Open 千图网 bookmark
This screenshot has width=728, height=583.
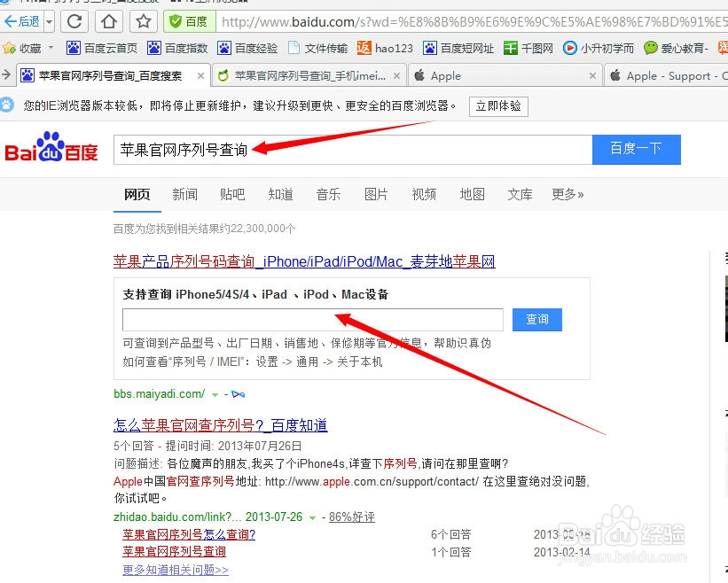pos(528,48)
